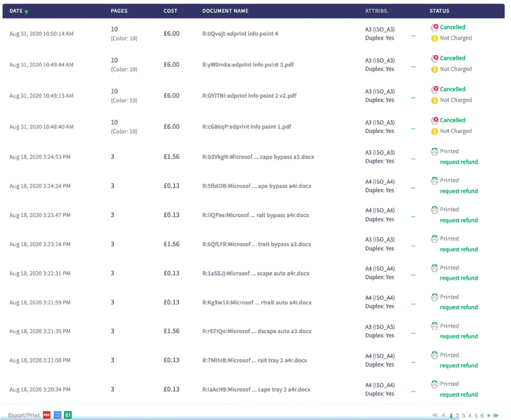Click Not Charged coin icon for edprint info point 1.pdf
511x420 pixels.
(x=434, y=131)
